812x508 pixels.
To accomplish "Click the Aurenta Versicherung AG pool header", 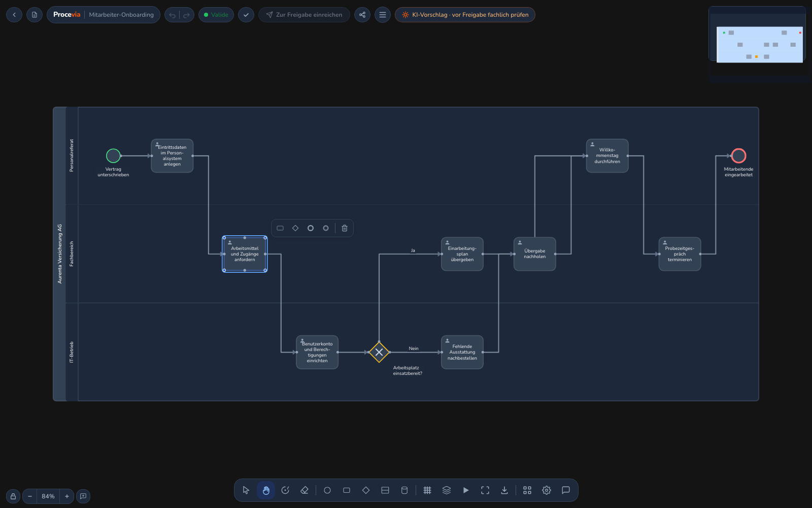I will pos(59,254).
